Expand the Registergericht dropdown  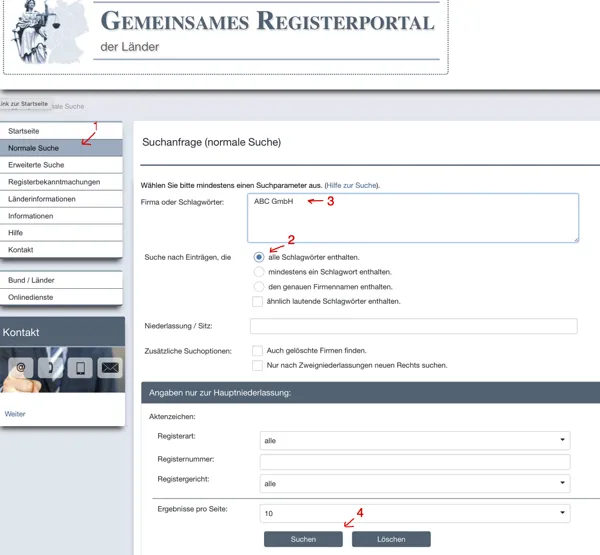point(414,483)
